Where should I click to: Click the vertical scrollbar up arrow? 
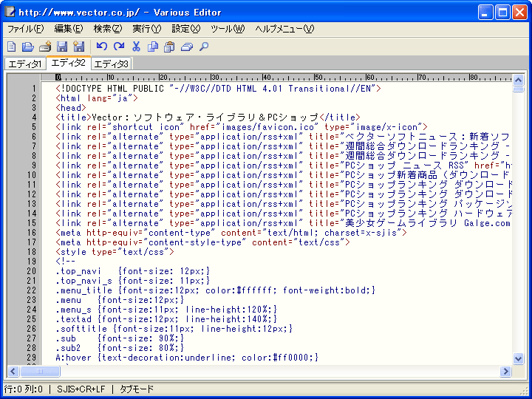518,80
